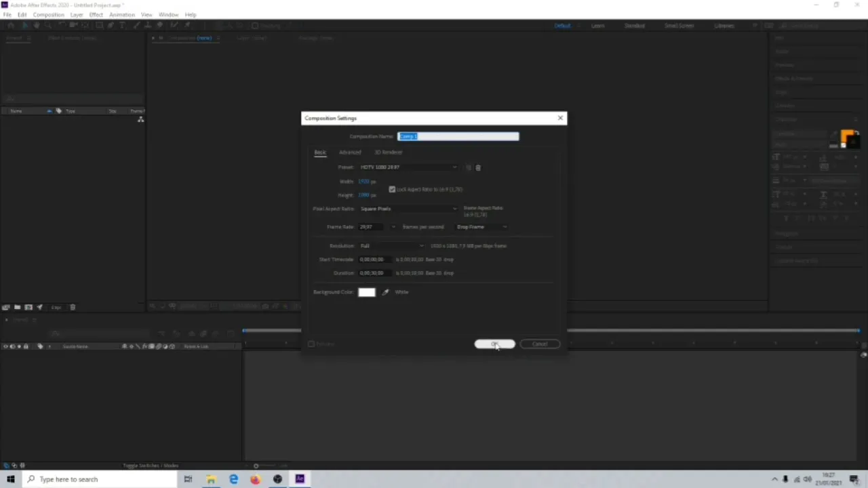Toggle the Preview checkbox in dialog
The width and height of the screenshot is (868, 488).
click(311, 344)
